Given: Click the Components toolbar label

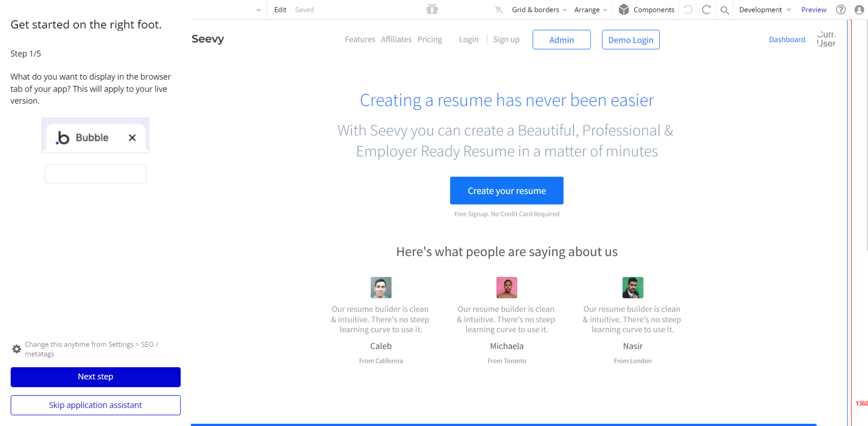Looking at the screenshot, I should click(654, 10).
